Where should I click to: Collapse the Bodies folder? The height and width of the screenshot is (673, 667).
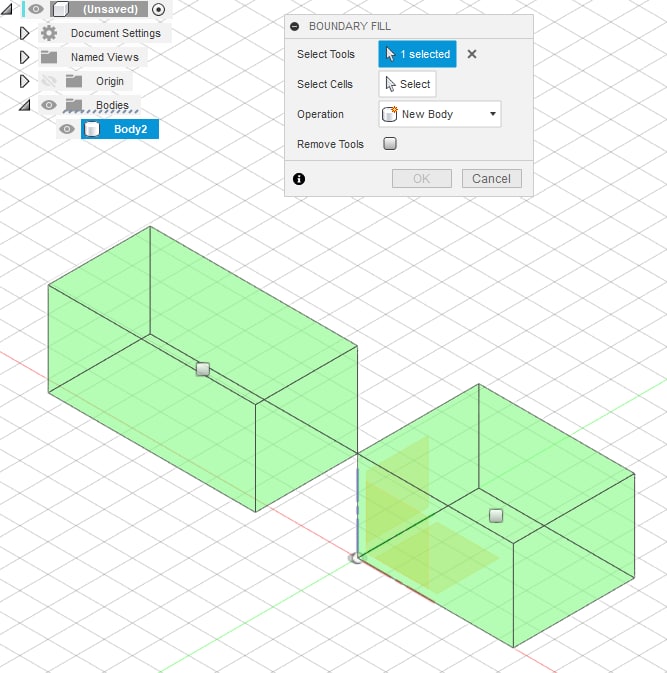point(25,105)
